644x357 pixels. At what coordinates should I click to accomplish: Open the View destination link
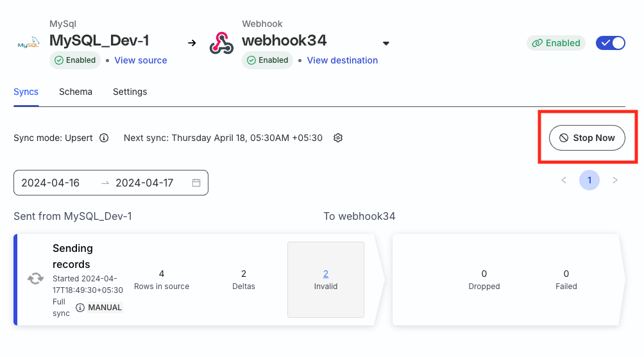342,60
